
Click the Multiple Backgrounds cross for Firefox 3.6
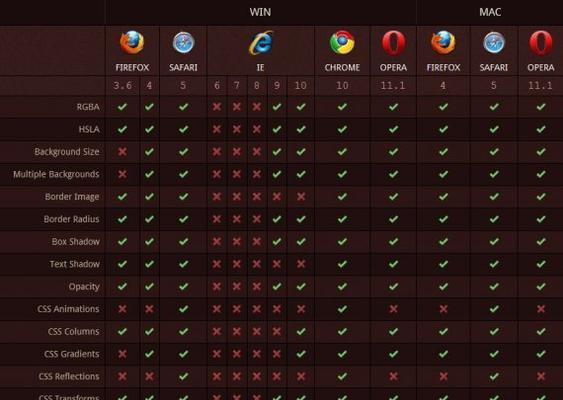click(122, 174)
